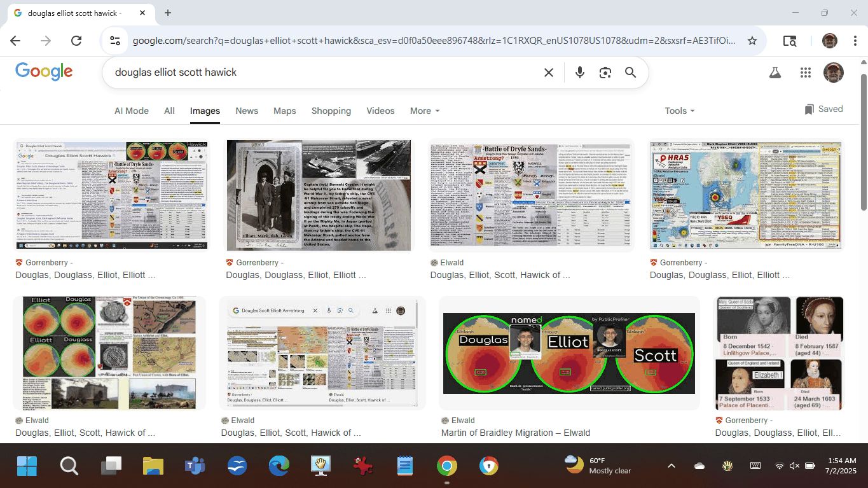The height and width of the screenshot is (488, 868).
Task: Switch to AI Mode tab
Action: tap(132, 111)
